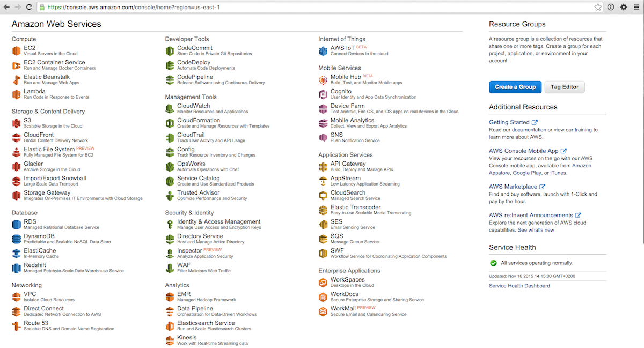Click the Kinesis icon
This screenshot has height=348, width=644.
click(x=170, y=340)
